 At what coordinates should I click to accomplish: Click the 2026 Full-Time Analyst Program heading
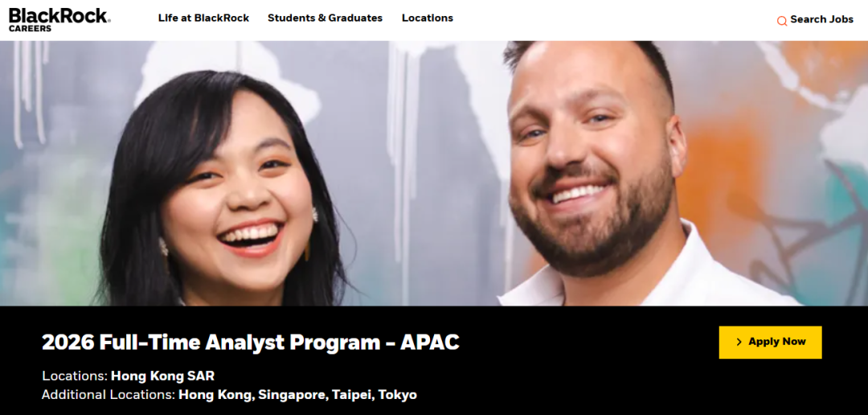click(x=251, y=343)
